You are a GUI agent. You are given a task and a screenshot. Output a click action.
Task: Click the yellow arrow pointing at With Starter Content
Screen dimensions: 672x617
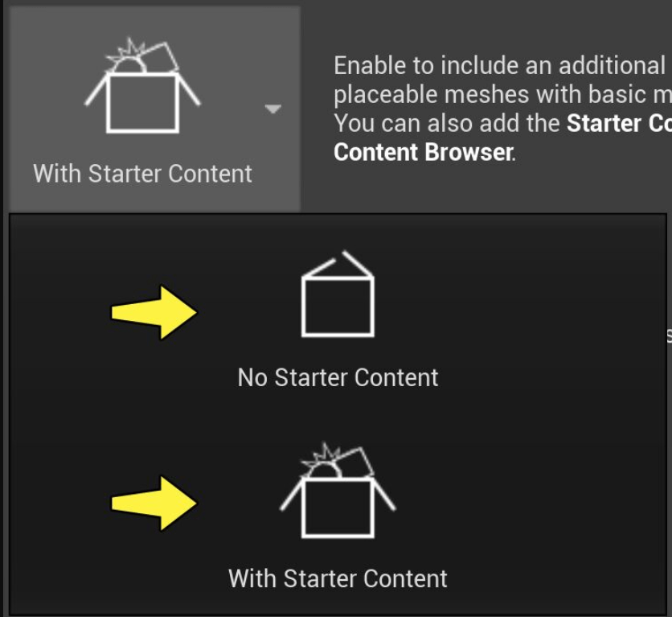[154, 504]
